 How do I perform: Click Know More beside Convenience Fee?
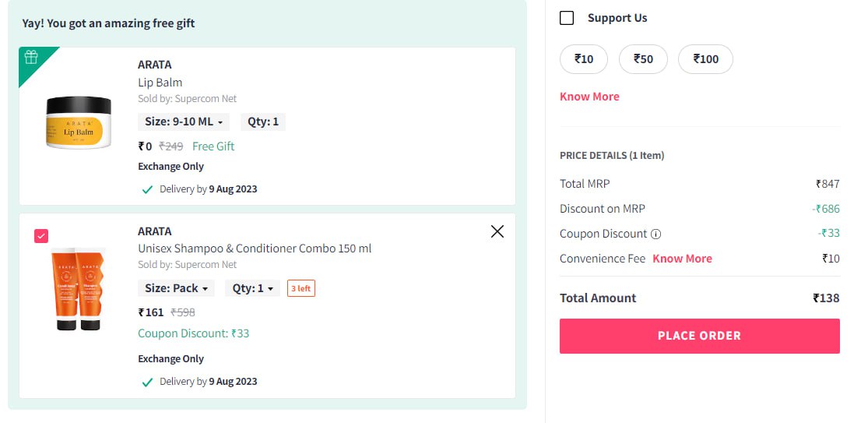[683, 259]
